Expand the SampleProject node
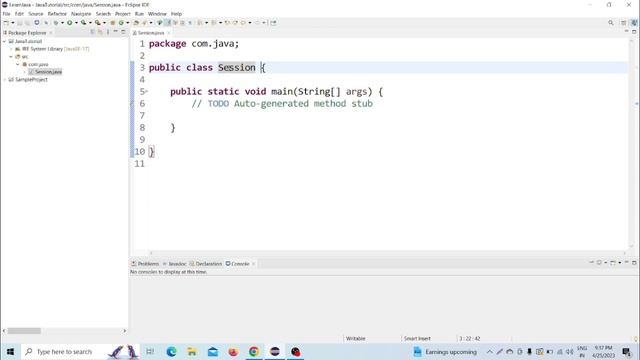 pyautogui.click(x=4, y=80)
